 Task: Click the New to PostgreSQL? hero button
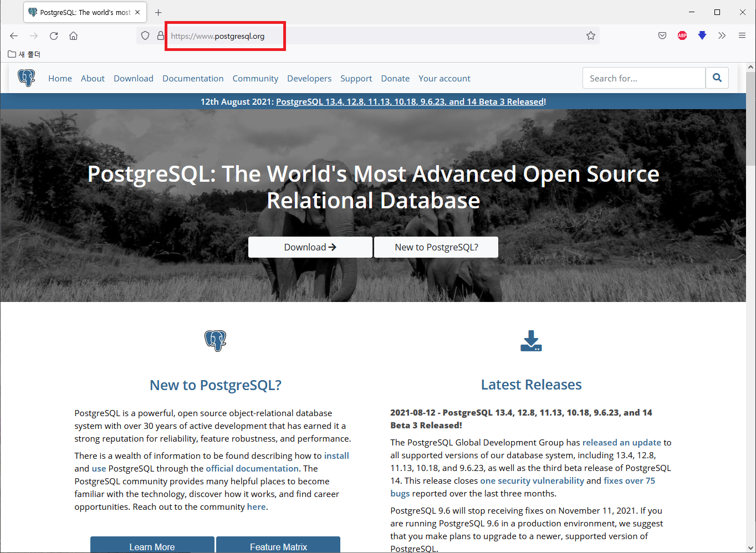coord(436,247)
